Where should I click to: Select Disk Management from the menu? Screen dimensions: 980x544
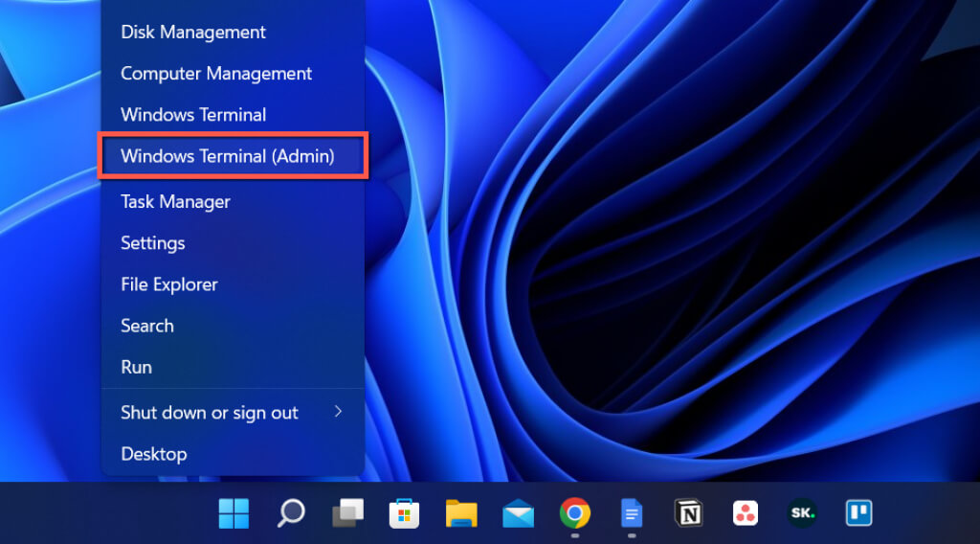pos(233,32)
